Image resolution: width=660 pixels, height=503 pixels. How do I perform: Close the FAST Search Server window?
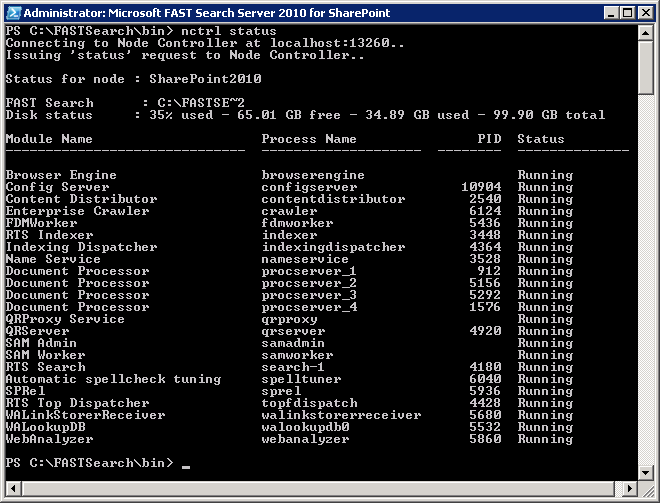click(645, 13)
